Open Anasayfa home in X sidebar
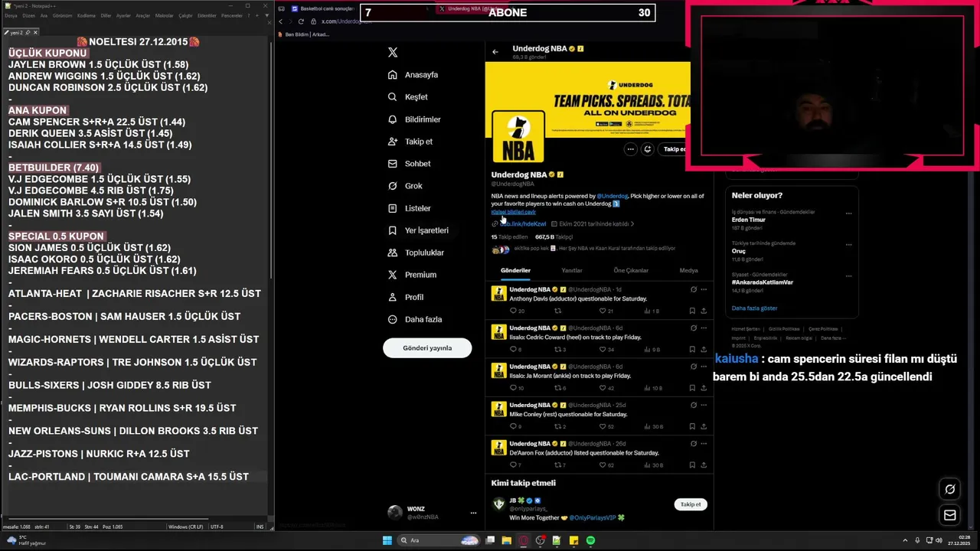Image resolution: width=980 pixels, height=551 pixels. [413, 75]
